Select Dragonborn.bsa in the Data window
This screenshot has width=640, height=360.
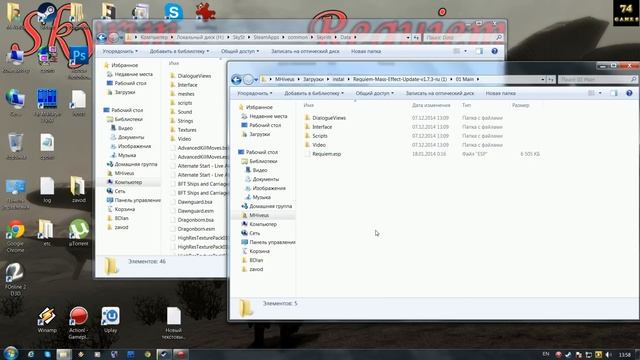click(196, 220)
